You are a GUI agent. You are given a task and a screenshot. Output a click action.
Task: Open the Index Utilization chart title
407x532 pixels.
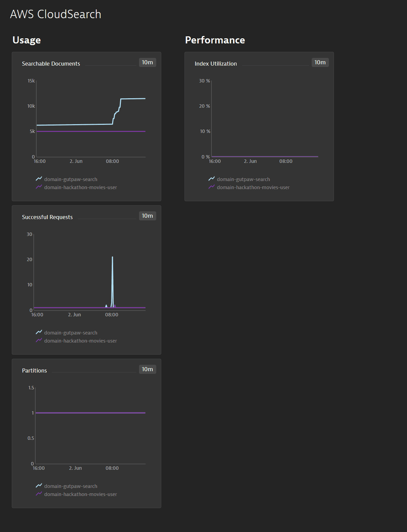click(x=216, y=64)
